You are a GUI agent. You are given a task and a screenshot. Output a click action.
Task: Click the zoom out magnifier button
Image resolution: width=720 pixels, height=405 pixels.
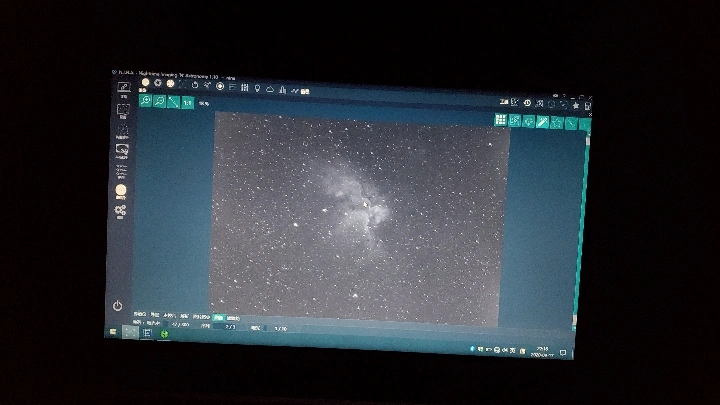(x=159, y=101)
